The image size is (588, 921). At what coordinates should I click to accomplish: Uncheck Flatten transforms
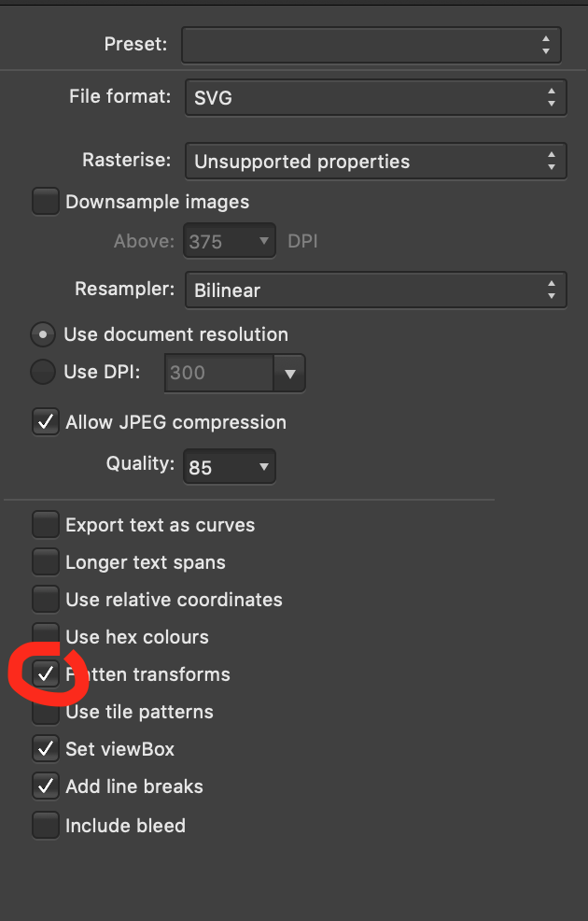point(45,673)
